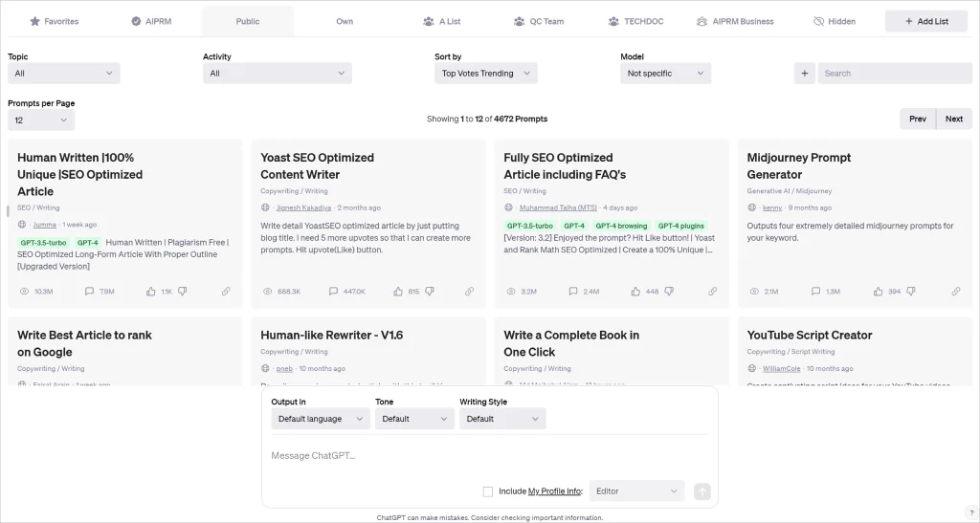The height and width of the screenshot is (523, 980).
Task: Like the Midjourney Prompt Generator
Action: [x=879, y=292]
